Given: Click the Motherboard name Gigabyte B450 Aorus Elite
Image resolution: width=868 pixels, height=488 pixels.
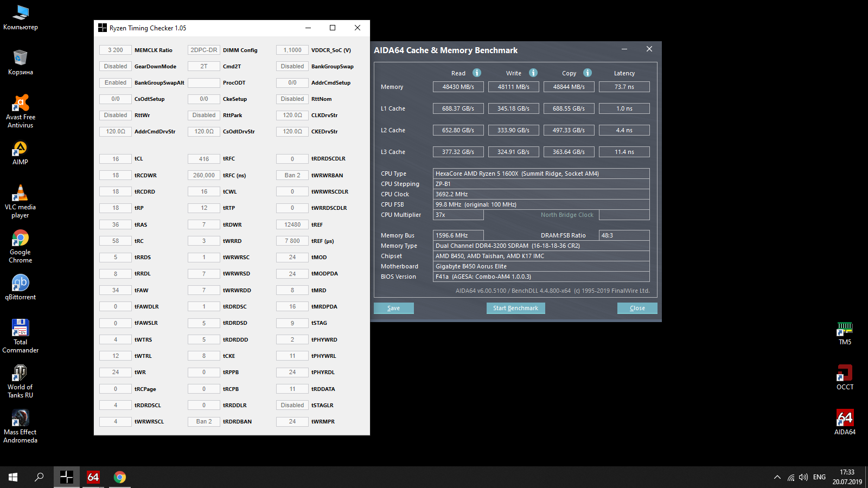Looking at the screenshot, I should [x=541, y=266].
